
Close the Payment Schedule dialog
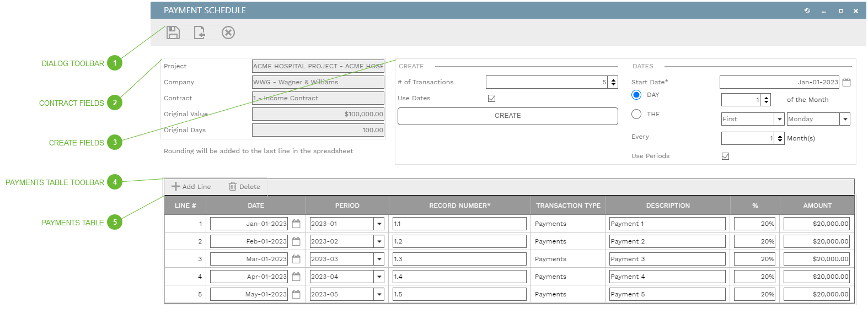click(856, 11)
